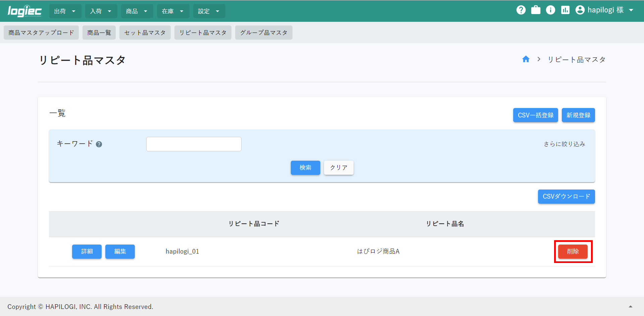The image size is (644, 316).
Task: Click the リピート品コード column header
Action: pyautogui.click(x=254, y=224)
